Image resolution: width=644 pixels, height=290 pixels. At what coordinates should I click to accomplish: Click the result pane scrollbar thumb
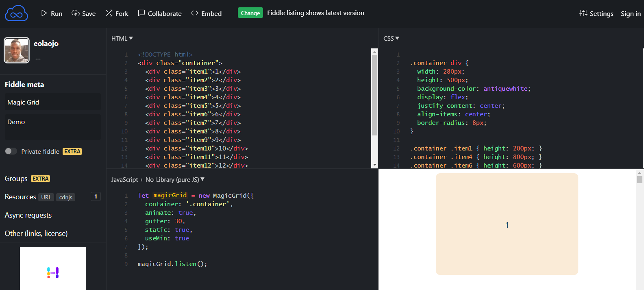point(640,180)
